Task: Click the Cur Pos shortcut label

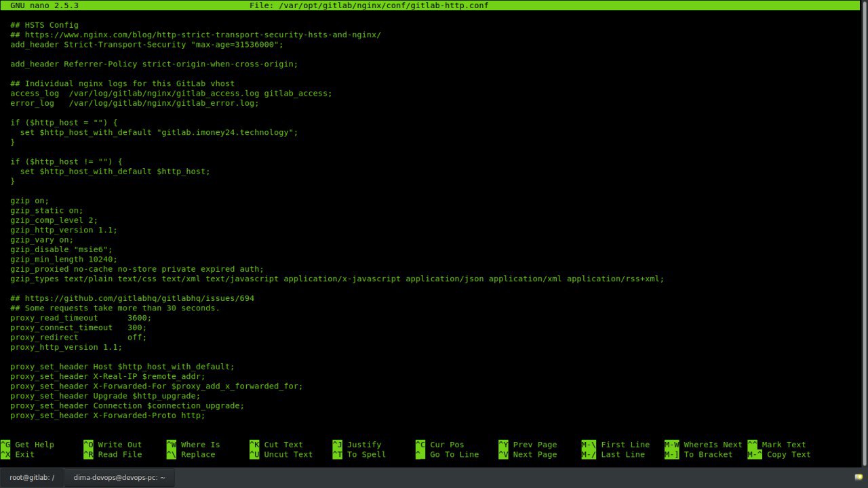Action: pyautogui.click(x=447, y=445)
